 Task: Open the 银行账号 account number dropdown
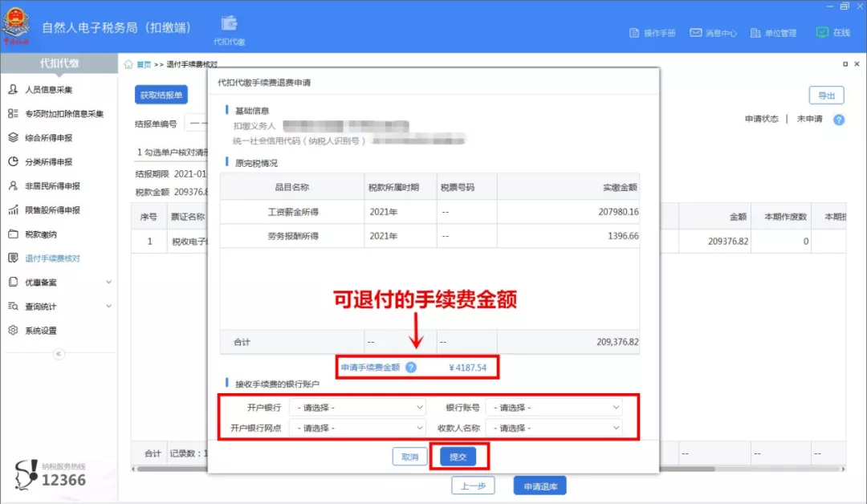pos(555,407)
